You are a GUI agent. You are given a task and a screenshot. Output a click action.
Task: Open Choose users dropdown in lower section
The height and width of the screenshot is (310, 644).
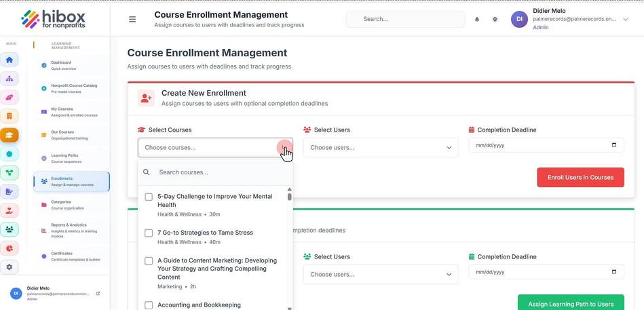[381, 274]
